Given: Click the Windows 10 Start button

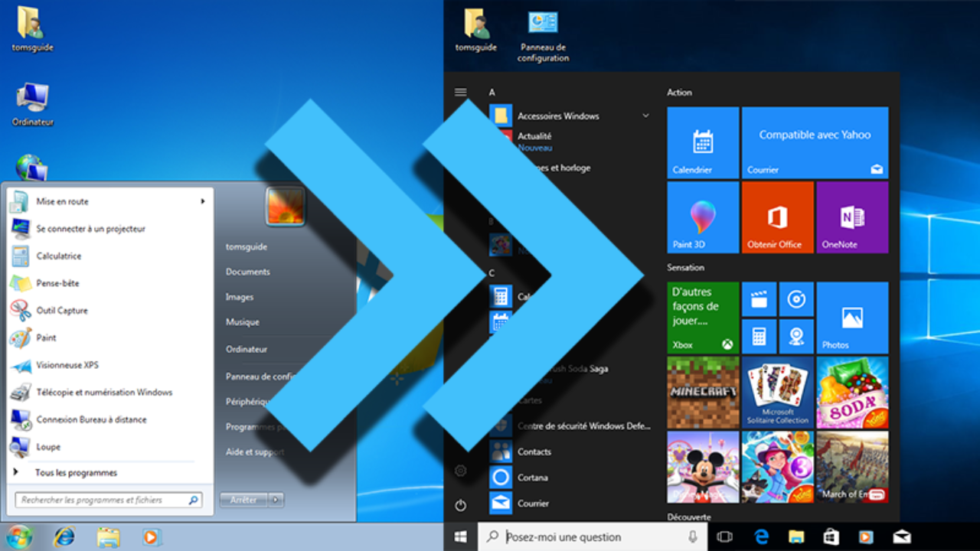Looking at the screenshot, I should click(x=460, y=537).
